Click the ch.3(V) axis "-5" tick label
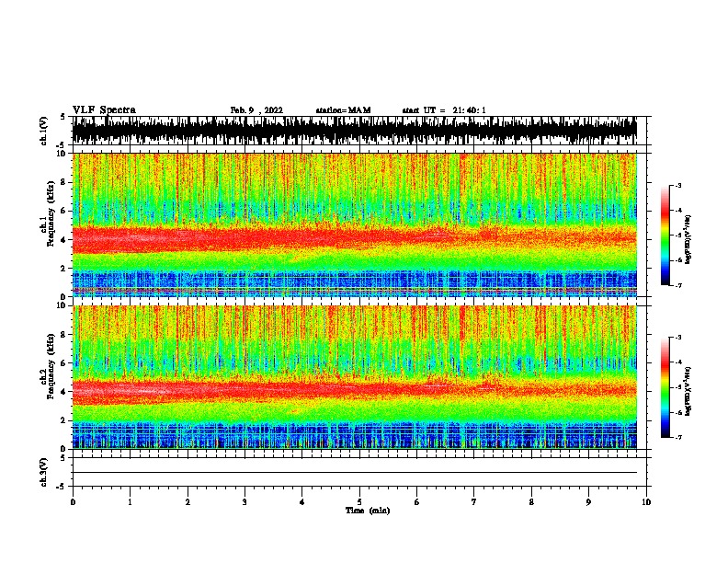728x563 pixels. click(62, 487)
